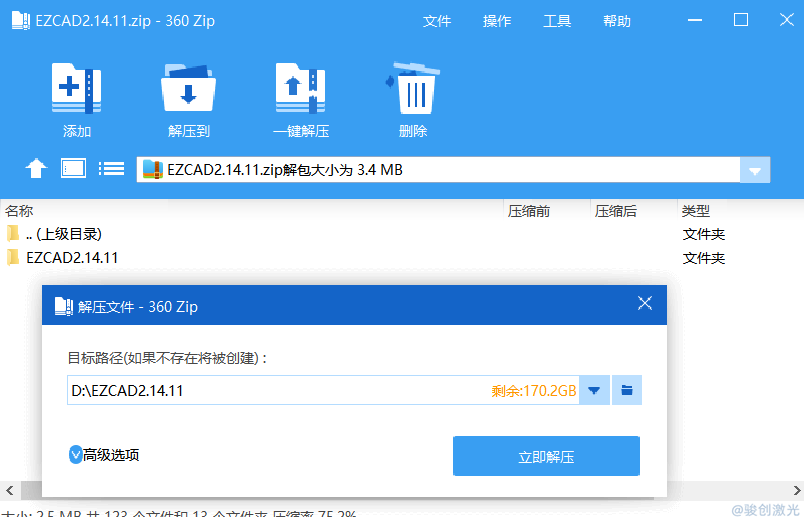Expand the address bar dropdown arrow
The height and width of the screenshot is (517, 804).
coord(755,170)
